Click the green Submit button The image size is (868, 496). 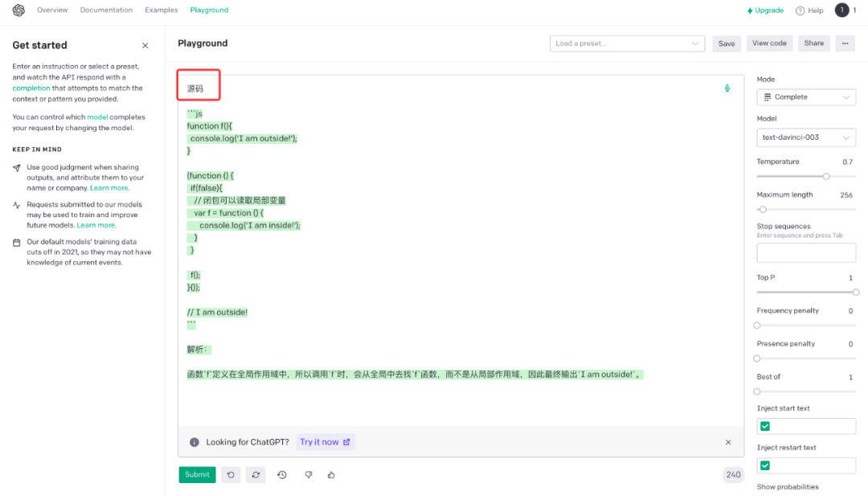(197, 475)
